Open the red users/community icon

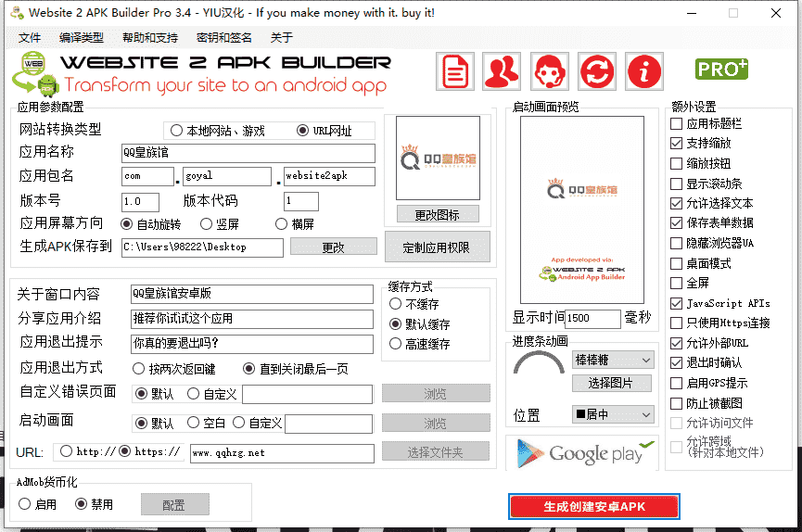(x=502, y=71)
